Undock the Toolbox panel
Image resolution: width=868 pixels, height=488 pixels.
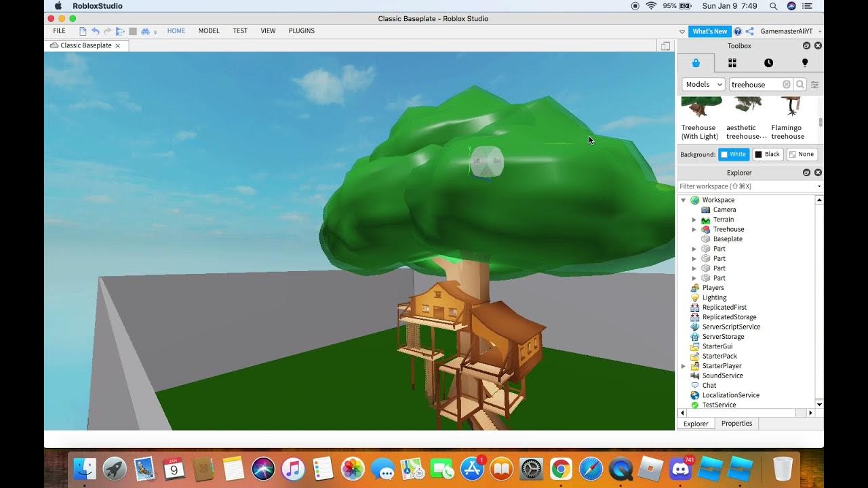coord(806,46)
